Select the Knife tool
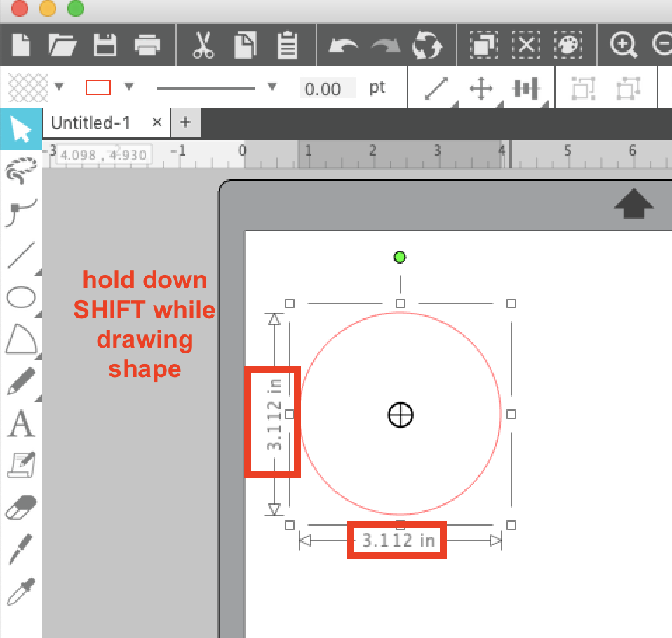 coord(21,549)
